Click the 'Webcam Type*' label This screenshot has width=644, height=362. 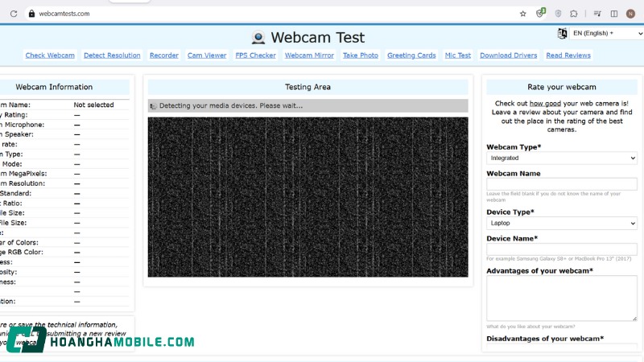(x=514, y=147)
